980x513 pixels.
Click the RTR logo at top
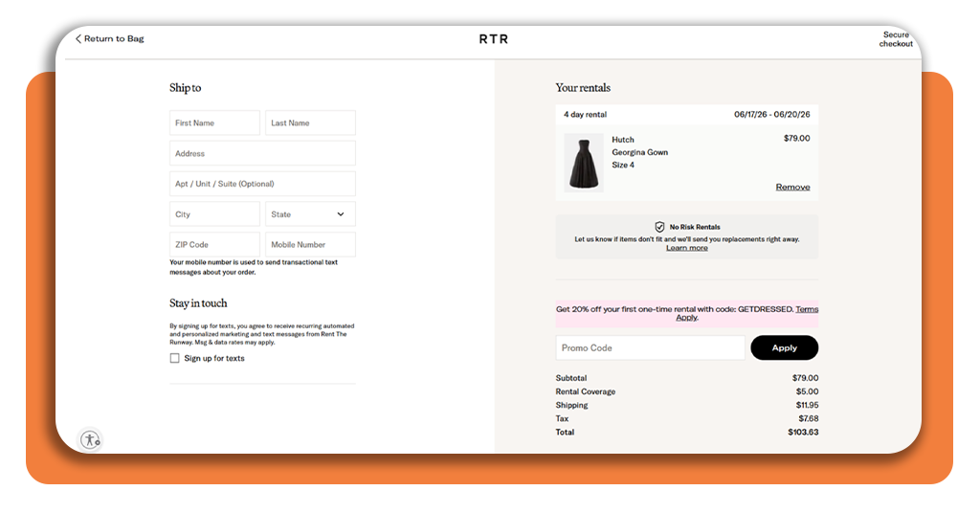tap(494, 39)
